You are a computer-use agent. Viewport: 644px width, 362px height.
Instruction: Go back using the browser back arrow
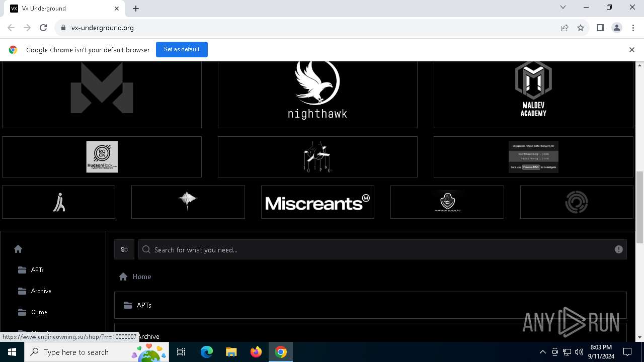[11, 28]
